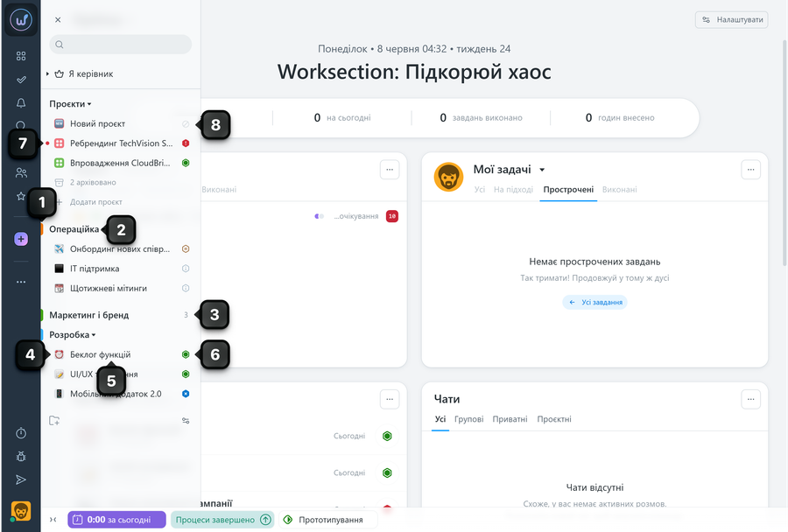Open 'Впровадження CloudBri...' project
This screenshot has width=788, height=532.
pos(120,163)
